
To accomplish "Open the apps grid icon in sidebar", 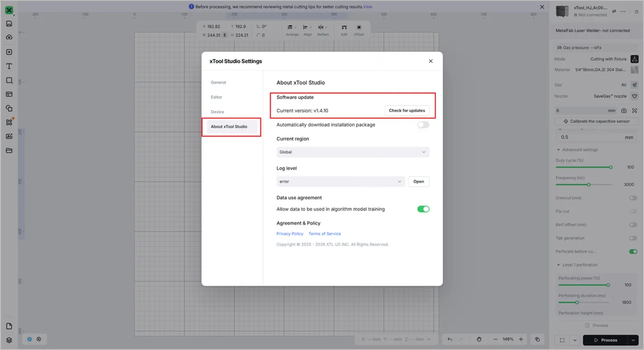I will pos(9,122).
